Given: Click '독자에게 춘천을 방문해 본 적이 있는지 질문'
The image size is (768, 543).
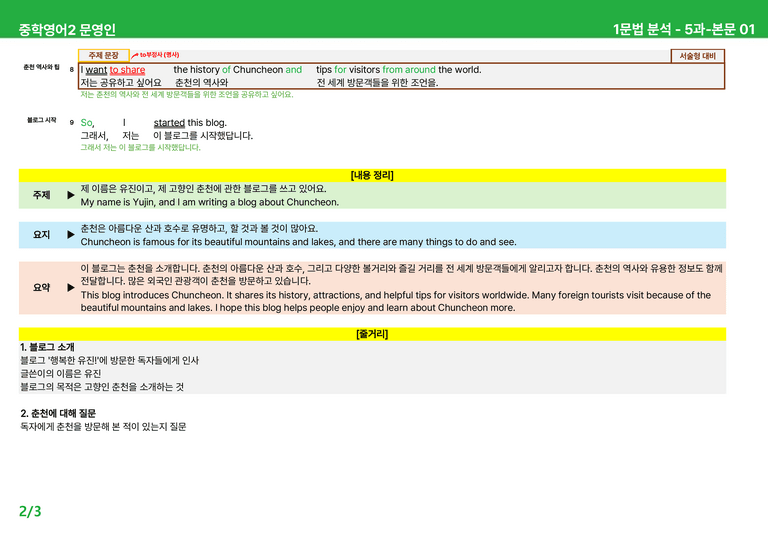Looking at the screenshot, I should 103,426.
